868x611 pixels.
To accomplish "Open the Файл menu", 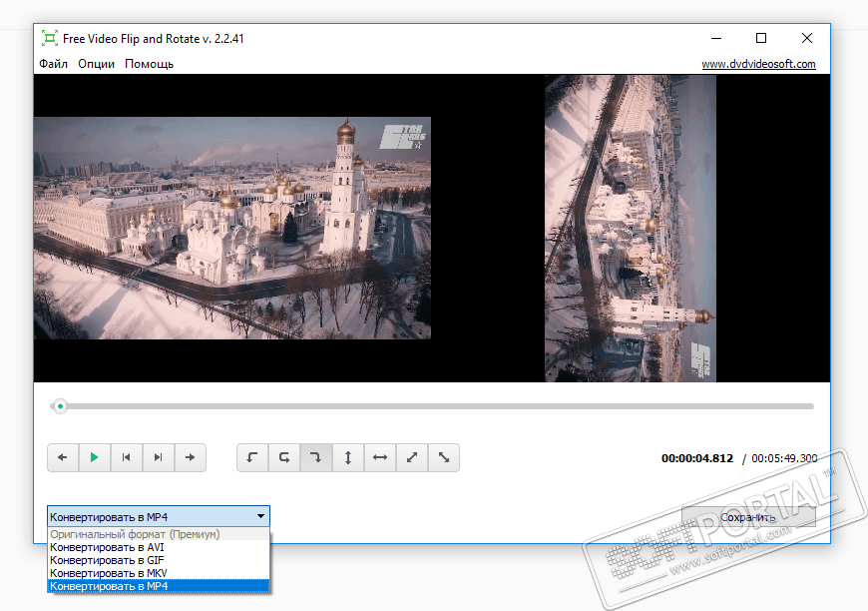I will tap(53, 64).
